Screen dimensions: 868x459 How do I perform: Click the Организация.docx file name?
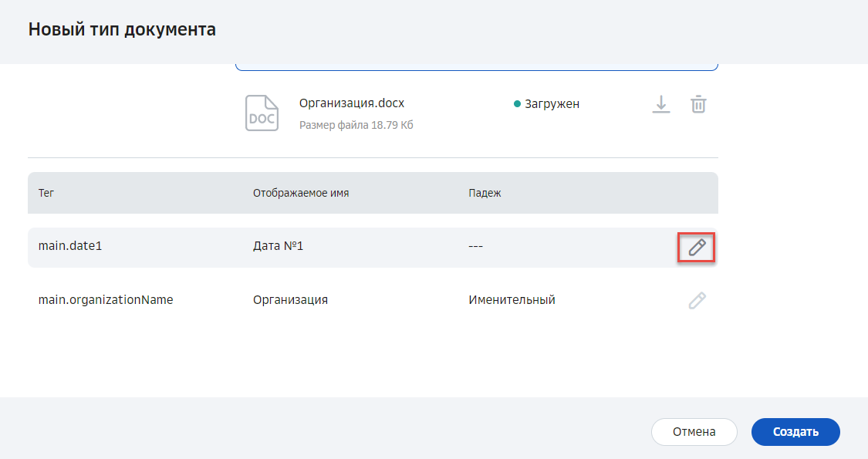pyautogui.click(x=352, y=103)
